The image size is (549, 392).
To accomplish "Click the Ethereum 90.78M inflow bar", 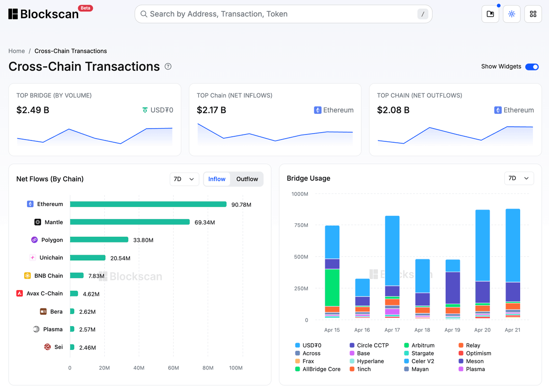I will tap(148, 204).
